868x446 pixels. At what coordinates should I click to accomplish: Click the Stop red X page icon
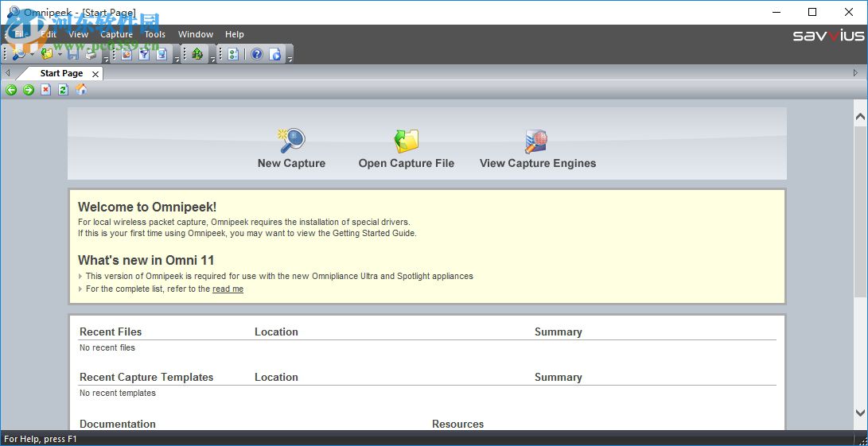click(46, 90)
